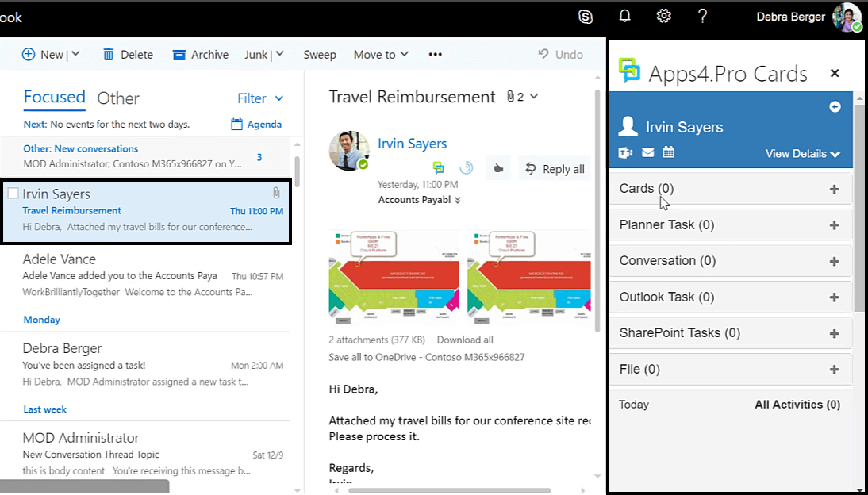This screenshot has height=495, width=868.
Task: Open Debra Berger's account avatar
Action: (847, 17)
